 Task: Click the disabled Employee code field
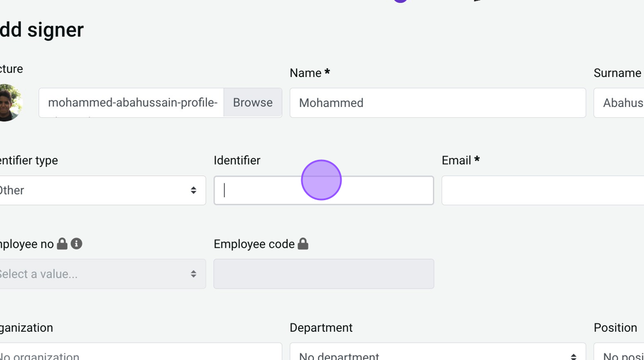(x=323, y=274)
